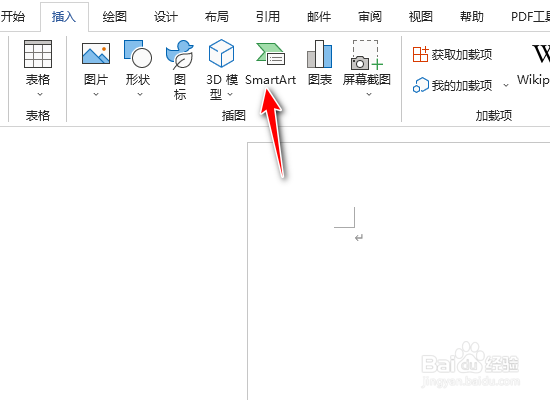Switch to the 开始 tab
The width and height of the screenshot is (550, 400).
(13, 16)
